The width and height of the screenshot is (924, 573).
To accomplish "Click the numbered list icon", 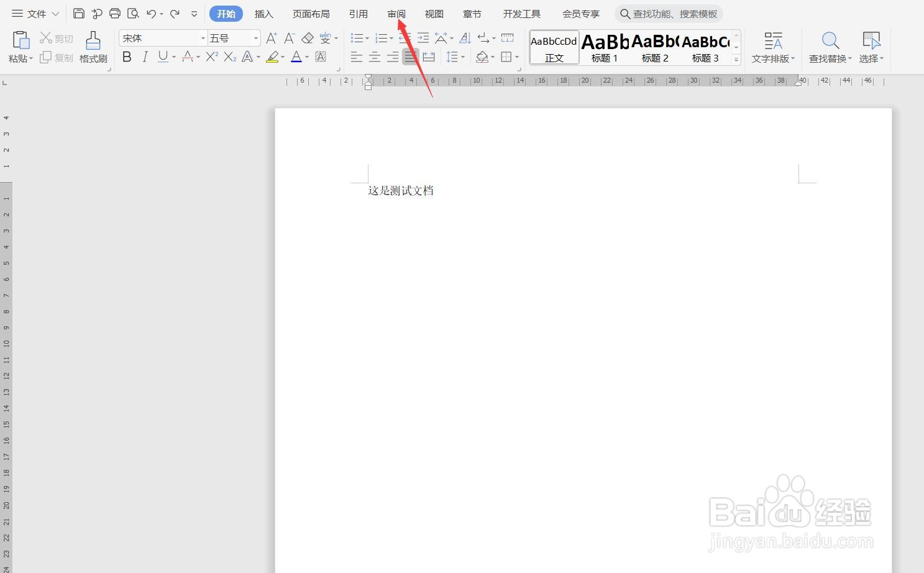I will click(382, 38).
